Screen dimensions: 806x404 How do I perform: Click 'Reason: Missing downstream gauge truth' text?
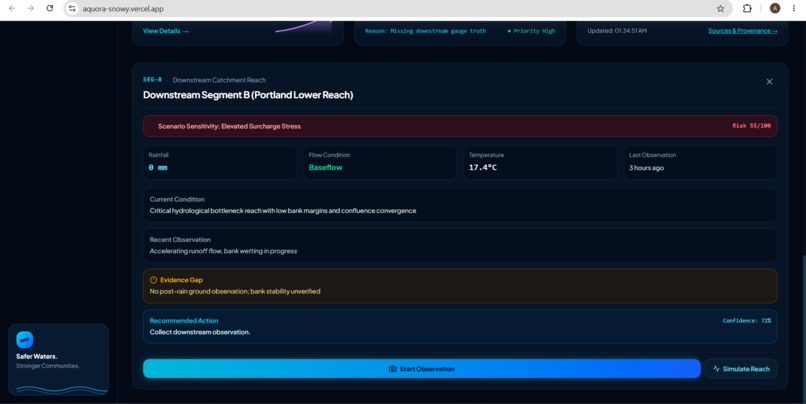425,31
